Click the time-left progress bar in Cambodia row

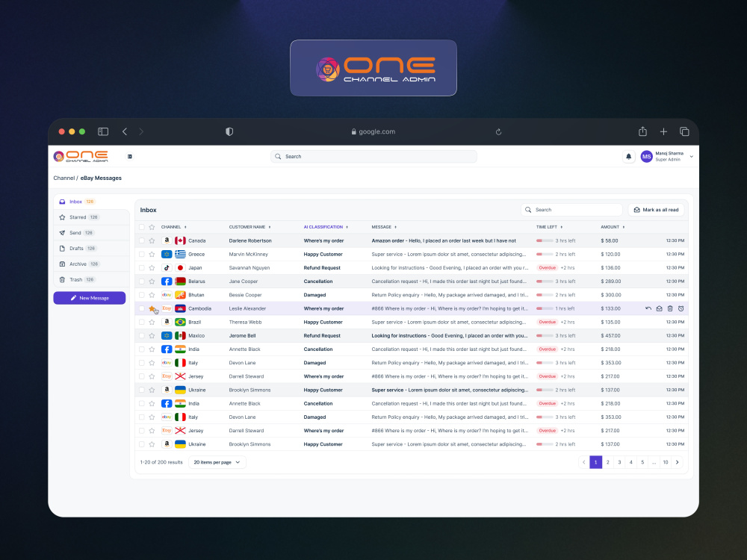click(x=545, y=308)
